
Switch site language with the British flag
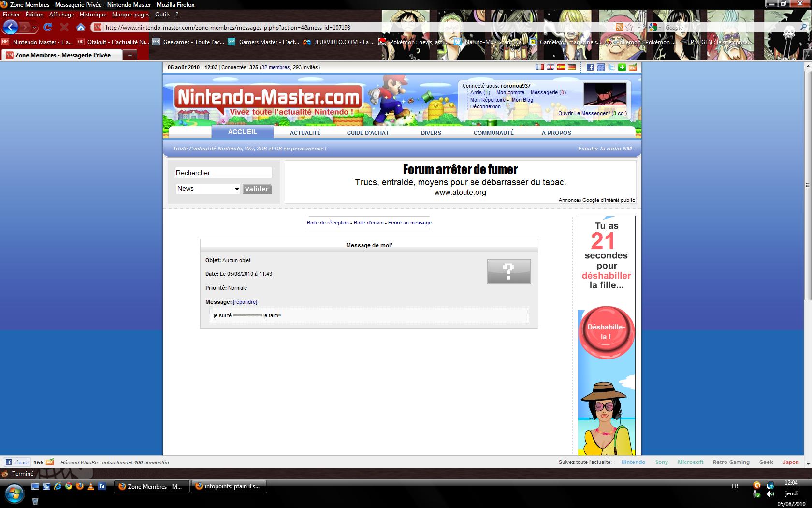tap(551, 67)
